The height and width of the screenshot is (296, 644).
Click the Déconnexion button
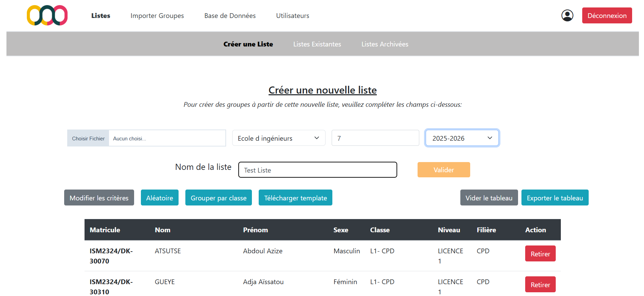pos(607,16)
